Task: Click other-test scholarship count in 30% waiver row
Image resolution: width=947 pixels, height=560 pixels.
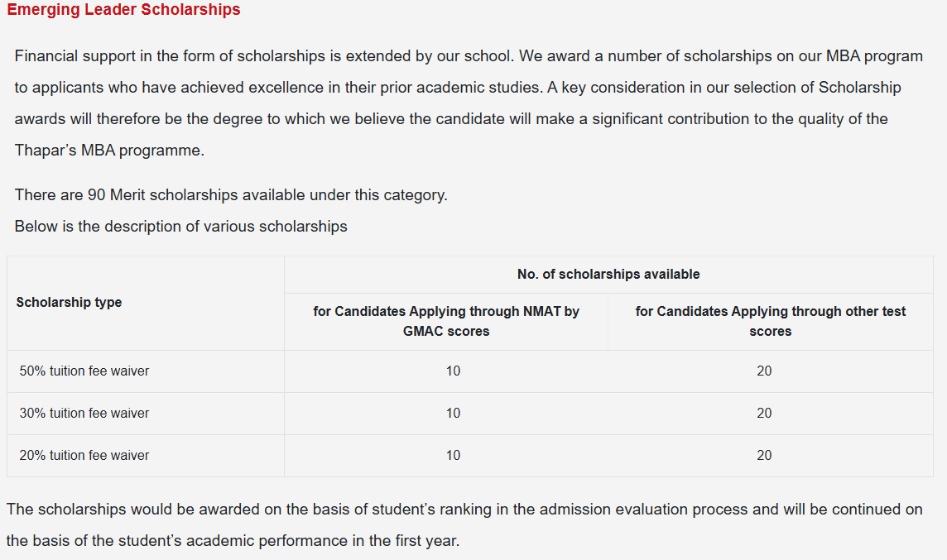Action: tap(764, 413)
